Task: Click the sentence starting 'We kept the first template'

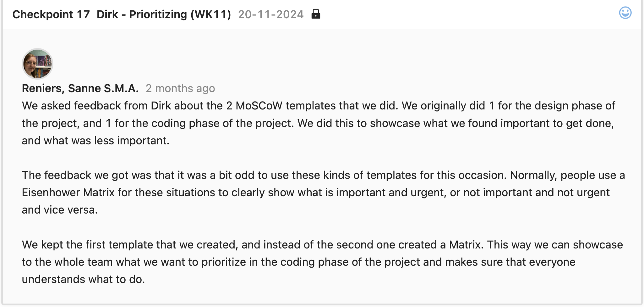Action: point(126,245)
